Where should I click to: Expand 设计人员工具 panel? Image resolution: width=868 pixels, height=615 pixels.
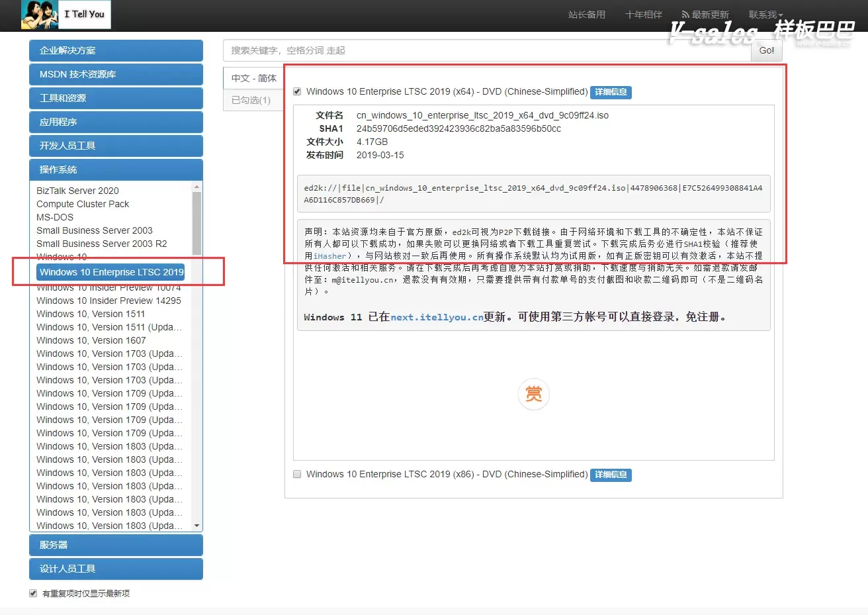point(116,569)
